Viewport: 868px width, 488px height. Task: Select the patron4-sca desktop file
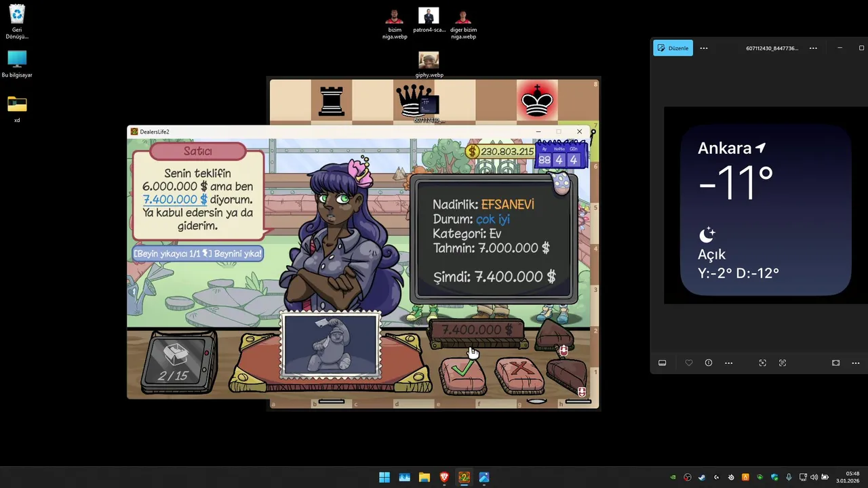pos(429,20)
